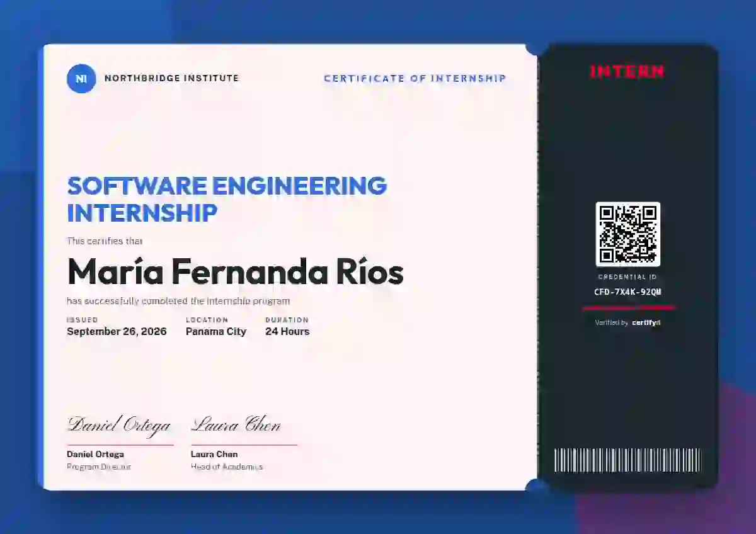Image resolution: width=756 pixels, height=534 pixels.
Task: Click the "SOFTWARE ENGINEERING INTERNSHIP" title
Action: point(227,199)
